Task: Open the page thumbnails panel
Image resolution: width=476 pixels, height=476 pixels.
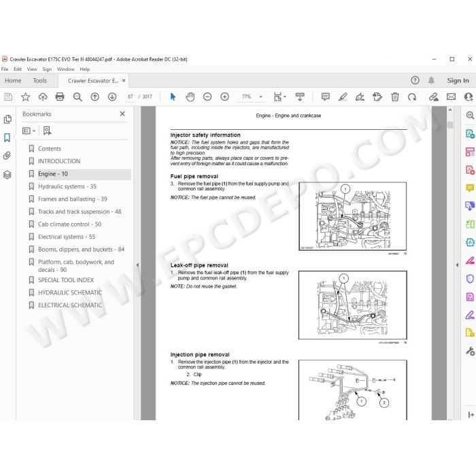Action: [x=7, y=119]
